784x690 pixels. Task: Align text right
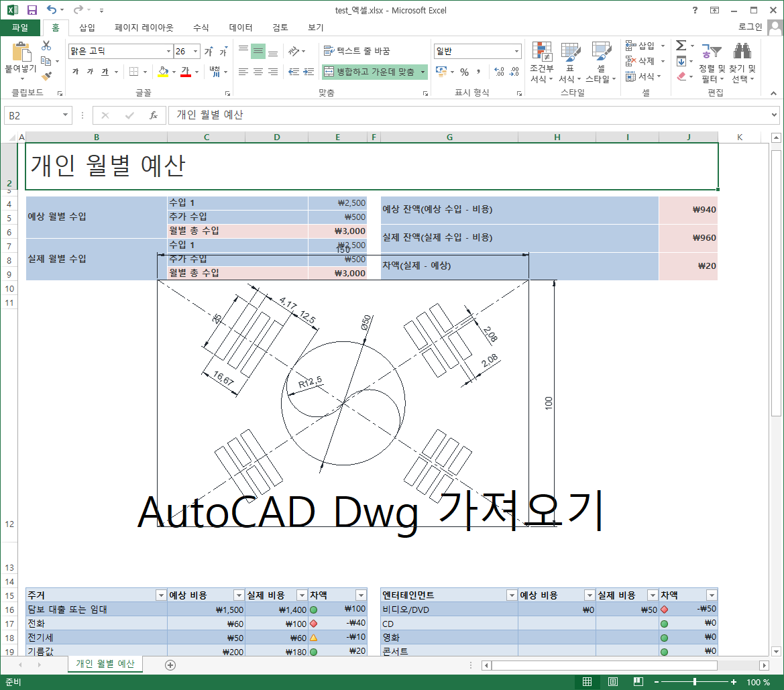click(x=273, y=72)
